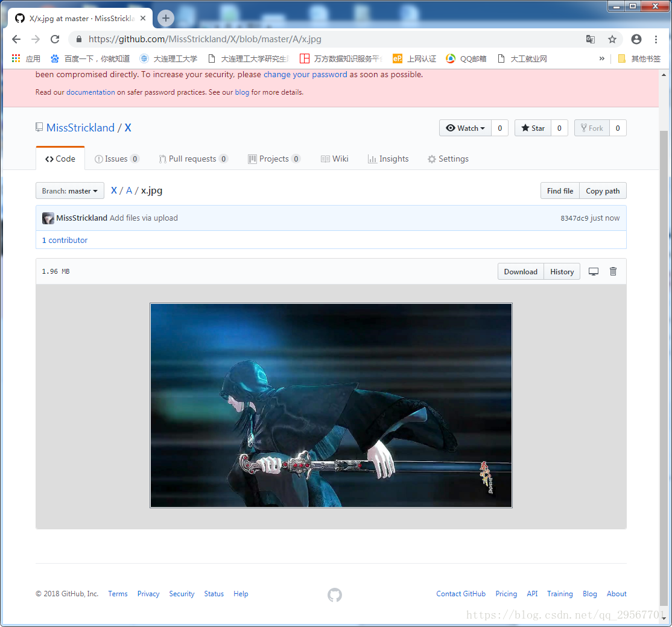Click the Find file button
Screen dimensions: 672x627
click(x=560, y=191)
